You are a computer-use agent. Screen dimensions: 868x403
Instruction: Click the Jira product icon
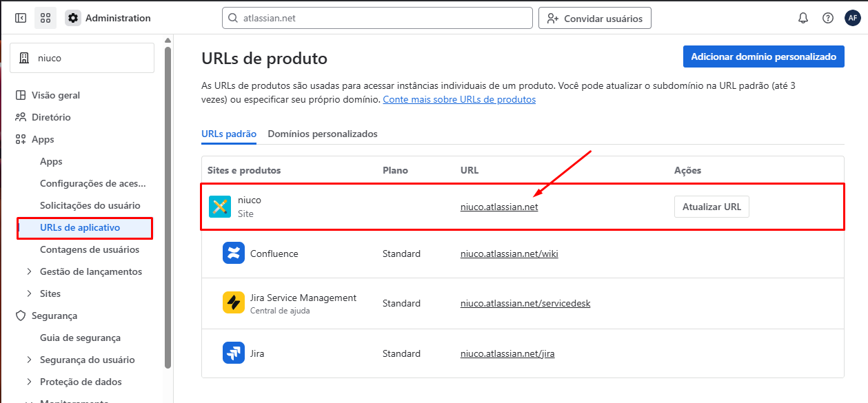click(234, 353)
